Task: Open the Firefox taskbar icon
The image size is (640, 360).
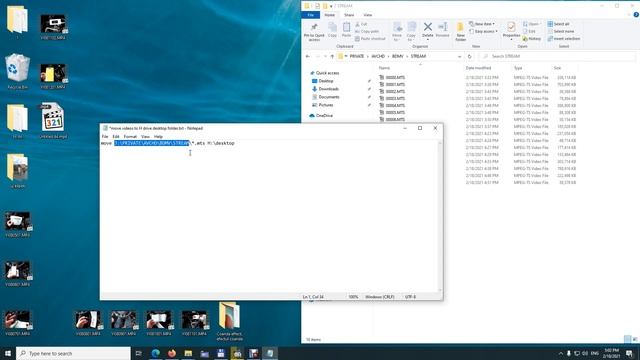Action: point(172,353)
